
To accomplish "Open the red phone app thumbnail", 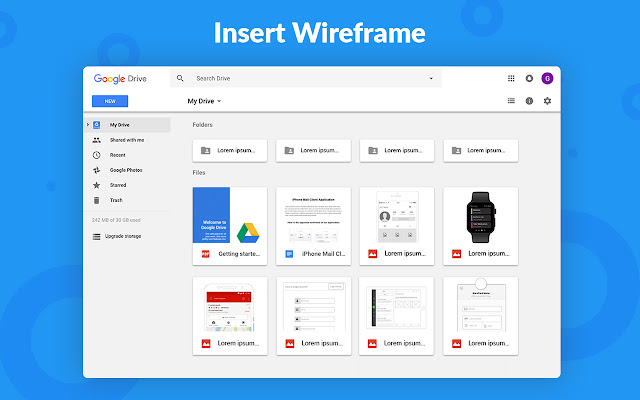I will [230, 305].
